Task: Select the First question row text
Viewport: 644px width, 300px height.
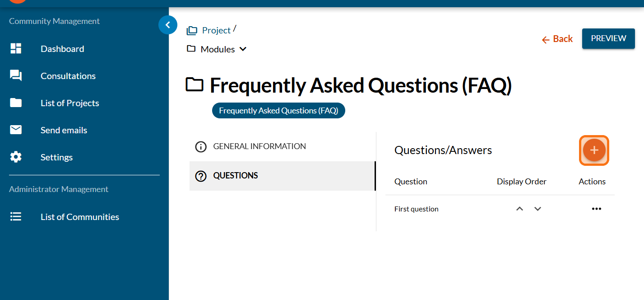Action: (x=416, y=209)
